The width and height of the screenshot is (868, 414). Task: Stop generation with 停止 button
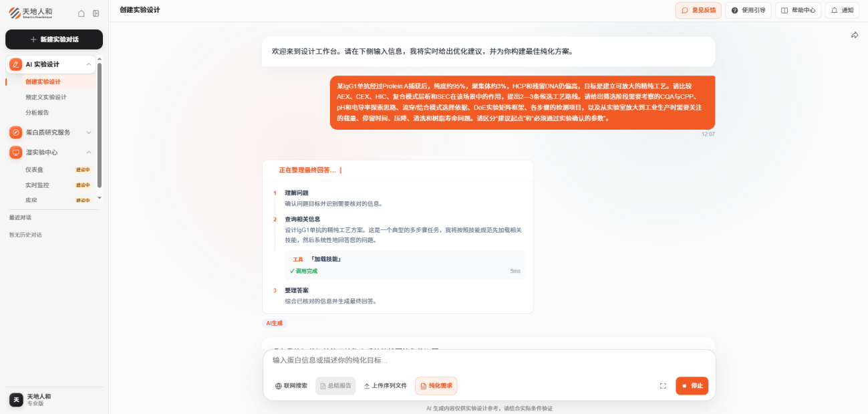pyautogui.click(x=692, y=386)
